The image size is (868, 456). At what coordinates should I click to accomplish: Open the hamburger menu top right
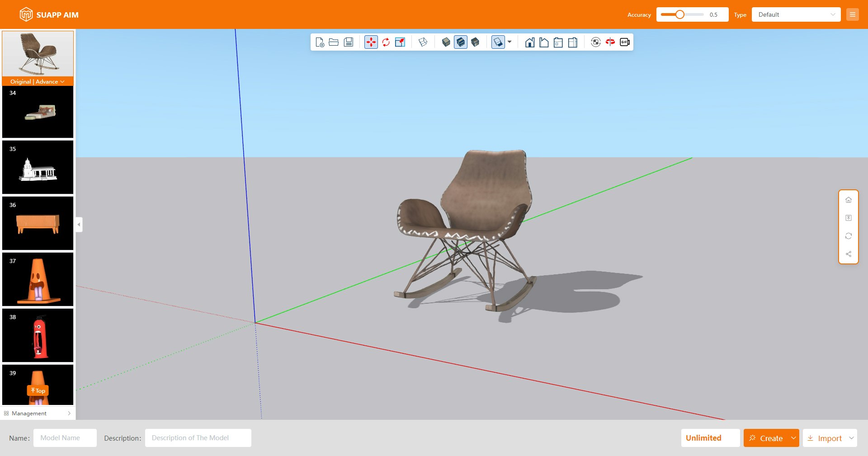point(853,14)
